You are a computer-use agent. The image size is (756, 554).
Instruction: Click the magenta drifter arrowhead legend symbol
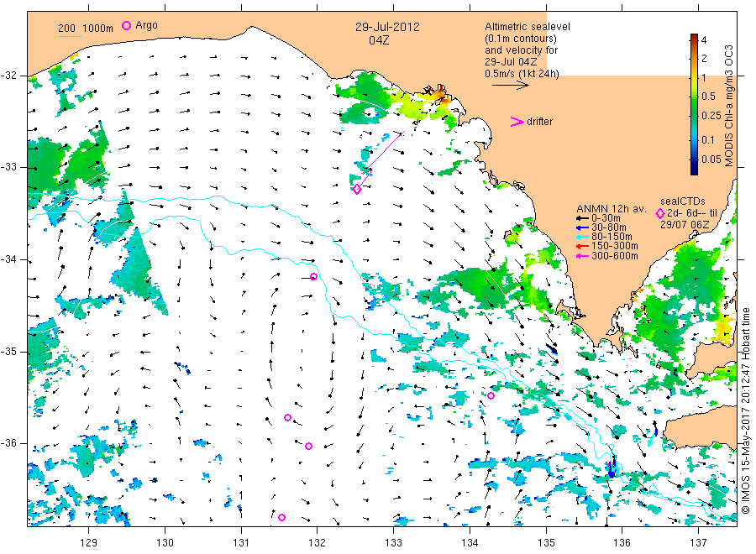pyautogui.click(x=517, y=122)
